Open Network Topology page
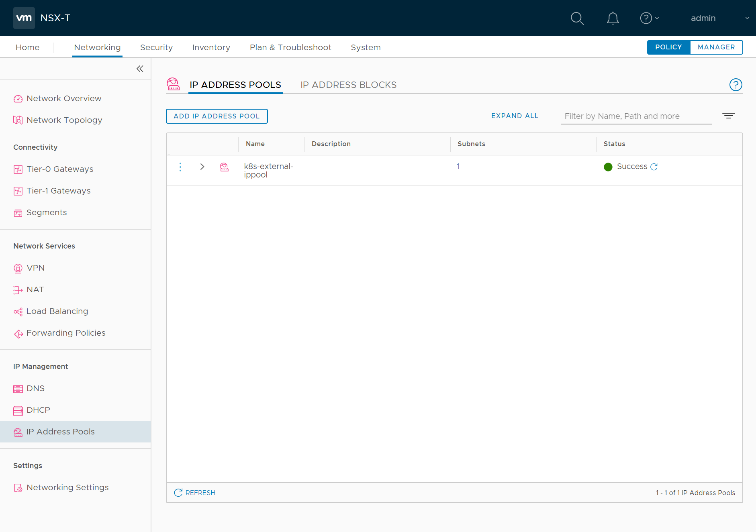This screenshot has height=532, width=756. tap(64, 120)
